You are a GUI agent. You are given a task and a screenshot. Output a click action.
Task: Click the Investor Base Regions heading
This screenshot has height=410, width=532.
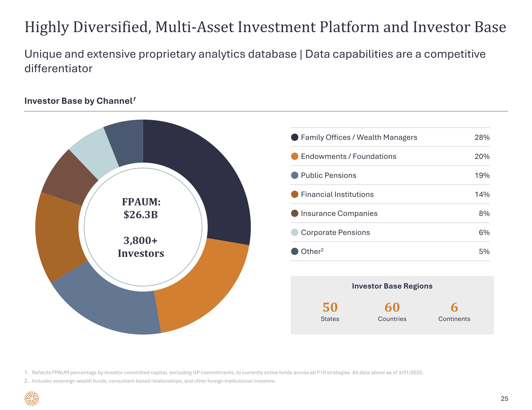(x=392, y=286)
